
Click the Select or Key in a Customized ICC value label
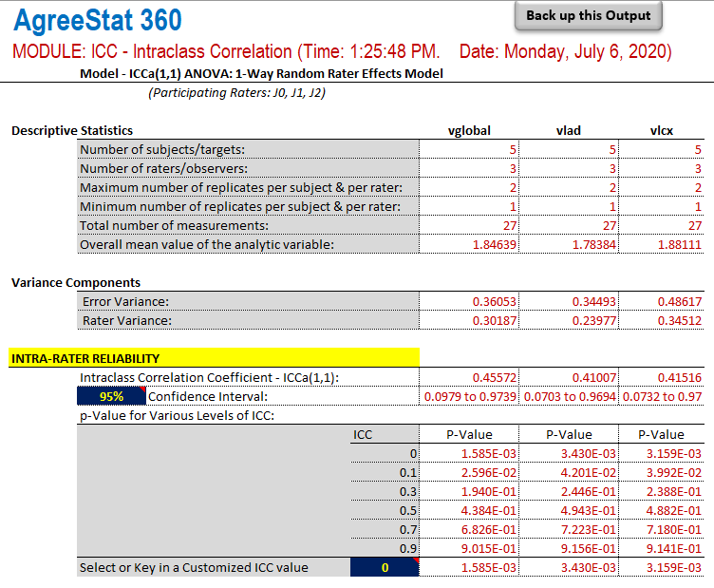pyautogui.click(x=194, y=567)
